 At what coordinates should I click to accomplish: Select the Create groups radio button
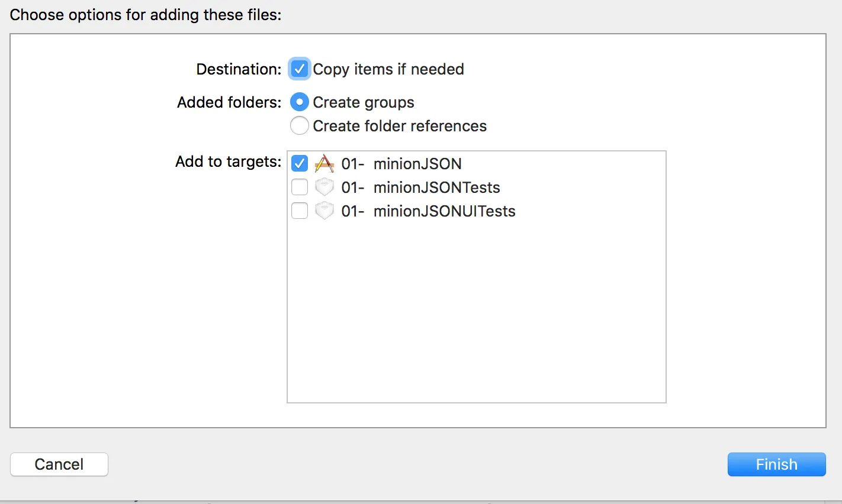pyautogui.click(x=300, y=102)
